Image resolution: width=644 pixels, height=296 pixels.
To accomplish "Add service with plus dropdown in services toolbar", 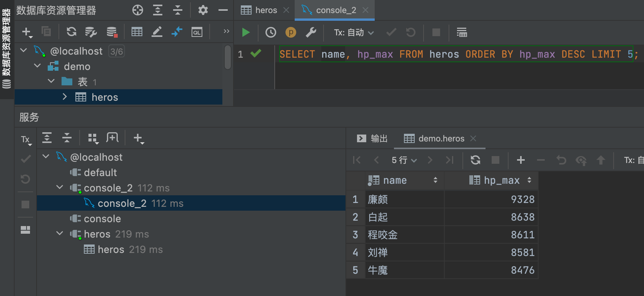I will (x=138, y=138).
